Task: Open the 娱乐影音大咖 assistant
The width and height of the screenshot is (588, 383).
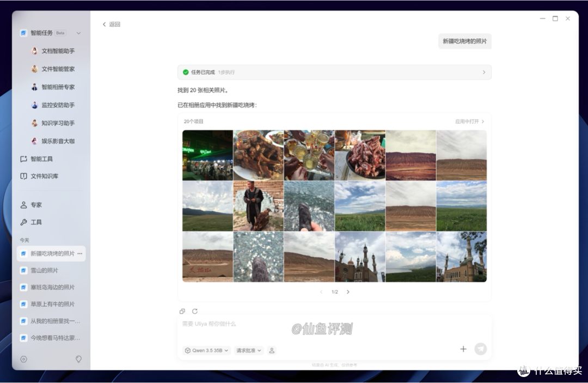Action: click(x=53, y=141)
